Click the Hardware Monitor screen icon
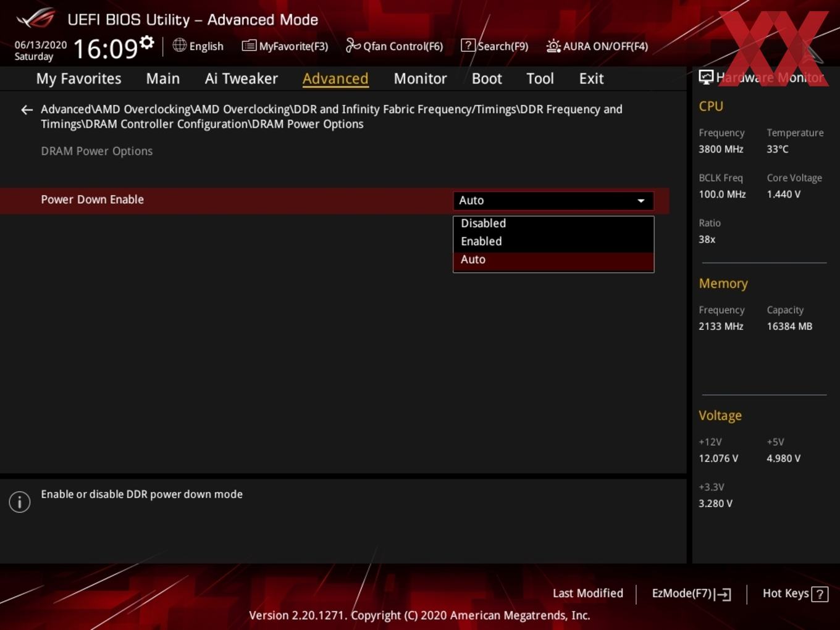Viewport: 840px width, 630px height. [706, 77]
